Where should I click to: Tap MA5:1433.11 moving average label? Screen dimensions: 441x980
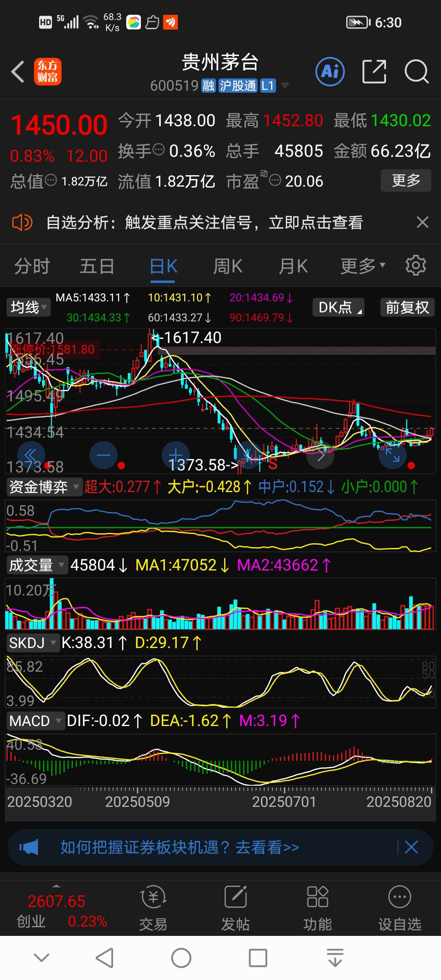click(93, 297)
